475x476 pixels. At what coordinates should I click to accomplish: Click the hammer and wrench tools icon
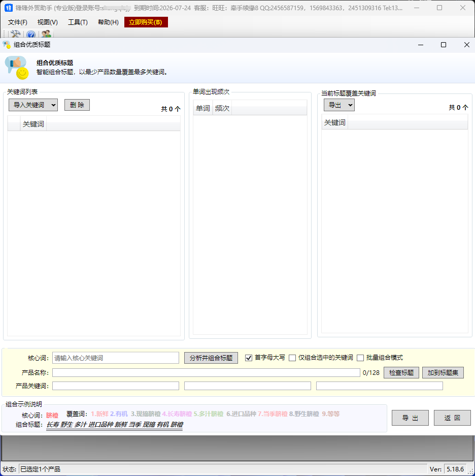[16, 34]
